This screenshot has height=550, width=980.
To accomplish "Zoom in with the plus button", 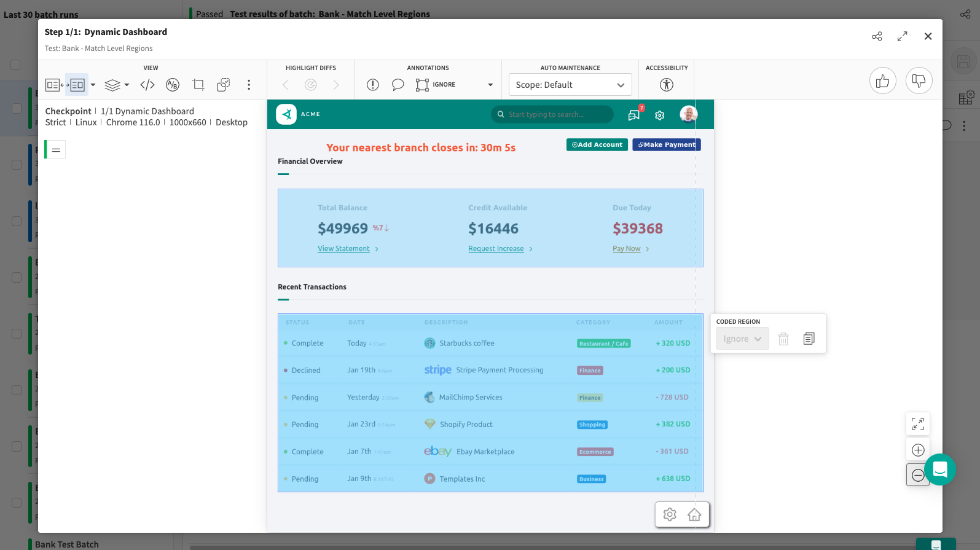I will tap(918, 450).
